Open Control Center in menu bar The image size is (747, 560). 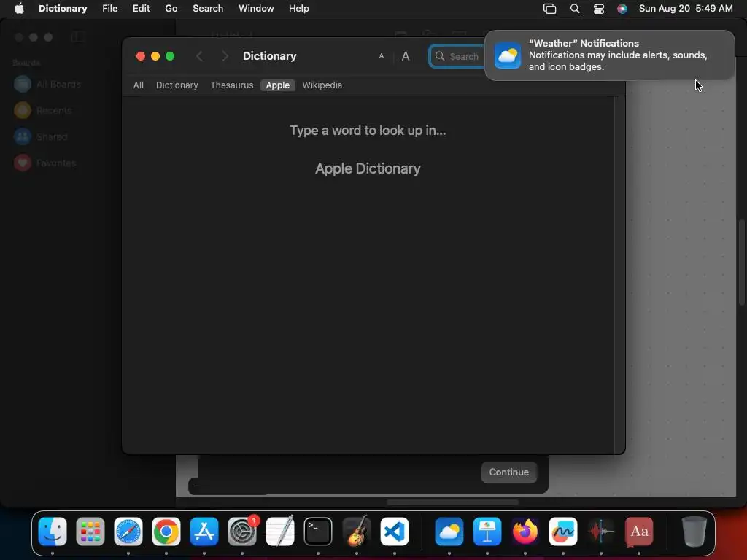pos(599,9)
